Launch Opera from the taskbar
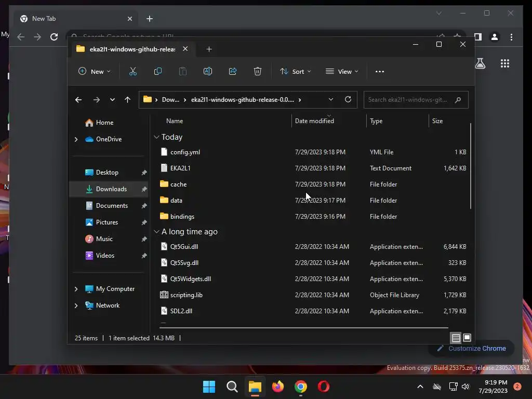Image resolution: width=532 pixels, height=399 pixels. coord(323,387)
